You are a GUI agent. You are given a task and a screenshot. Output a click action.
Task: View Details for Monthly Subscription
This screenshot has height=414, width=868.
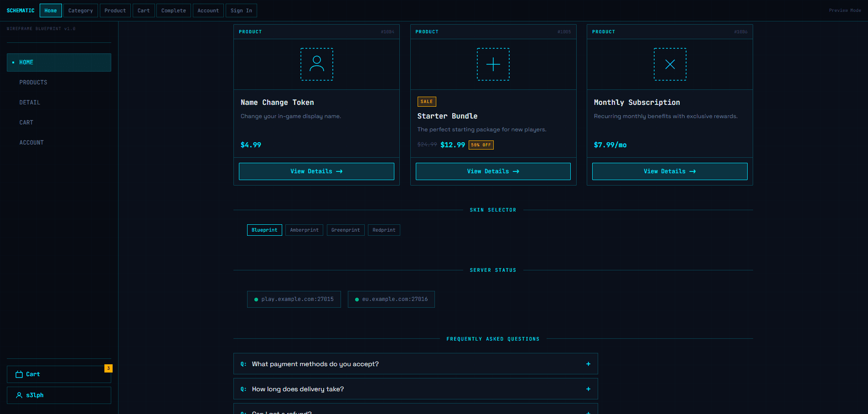point(670,171)
